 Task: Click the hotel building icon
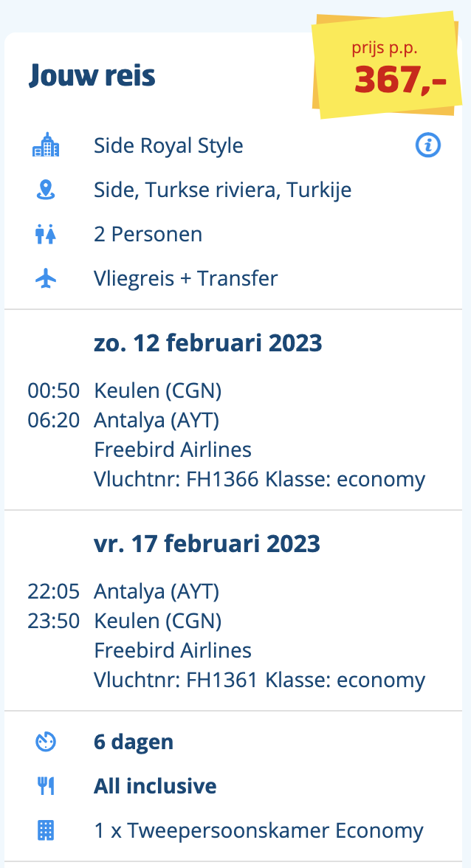point(46,145)
